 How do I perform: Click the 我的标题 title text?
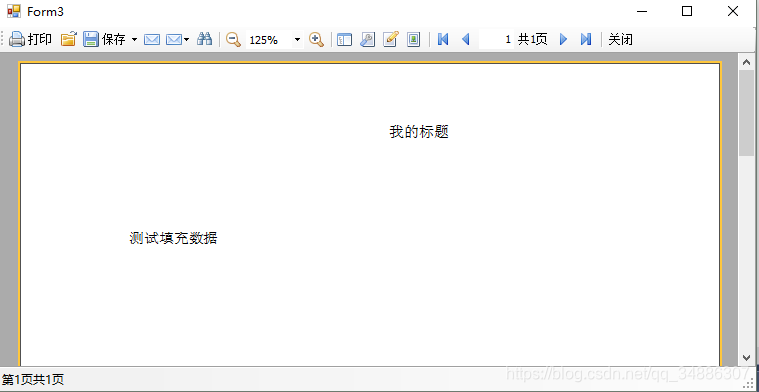click(419, 132)
